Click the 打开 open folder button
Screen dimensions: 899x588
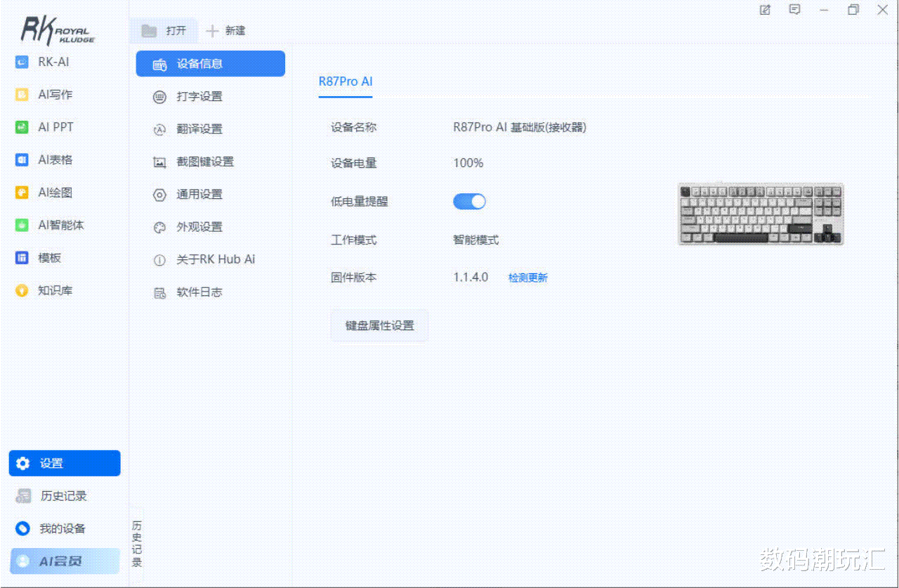[164, 31]
